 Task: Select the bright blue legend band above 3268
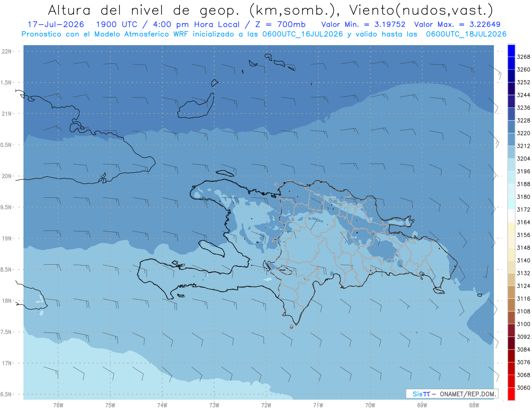pyautogui.click(x=511, y=51)
